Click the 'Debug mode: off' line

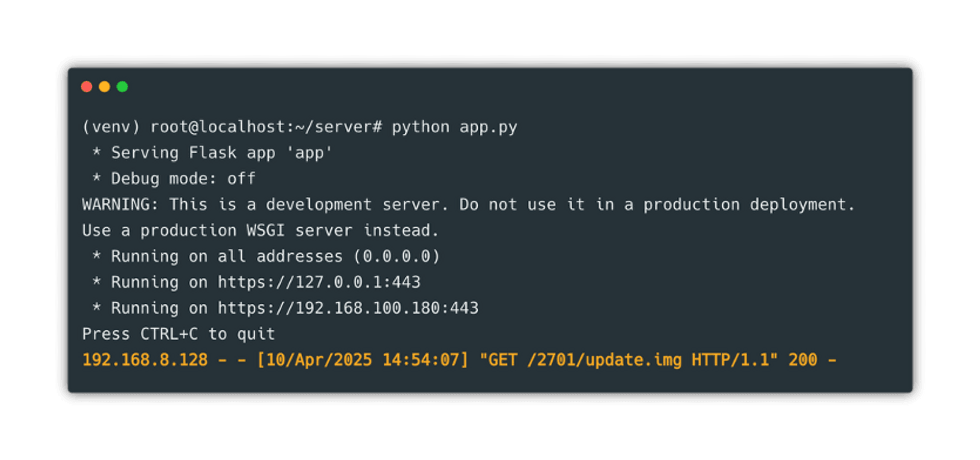(x=174, y=179)
